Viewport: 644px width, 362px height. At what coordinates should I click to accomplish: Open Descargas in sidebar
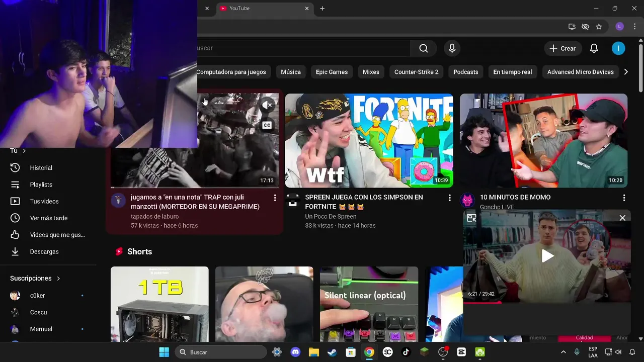48,251
